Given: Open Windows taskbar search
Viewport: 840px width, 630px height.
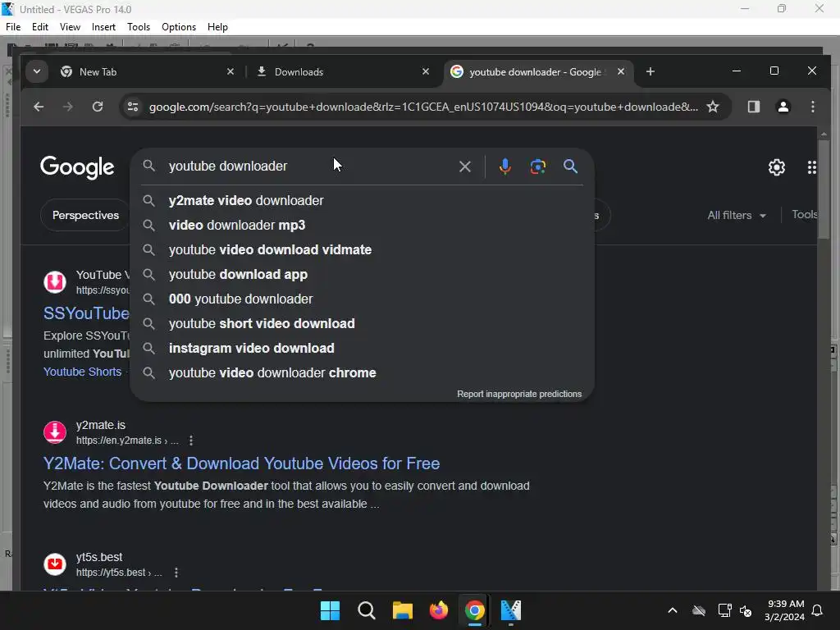Looking at the screenshot, I should click(367, 610).
